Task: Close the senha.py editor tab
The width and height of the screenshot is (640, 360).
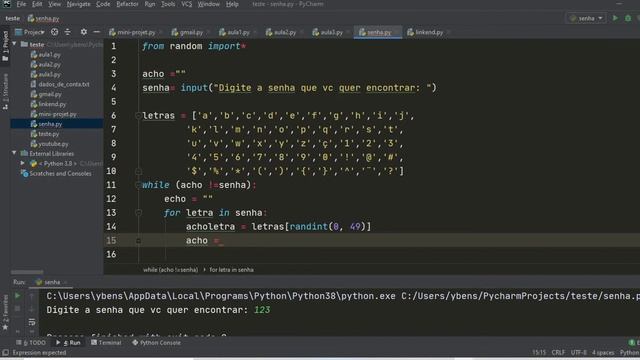Action: point(396,32)
